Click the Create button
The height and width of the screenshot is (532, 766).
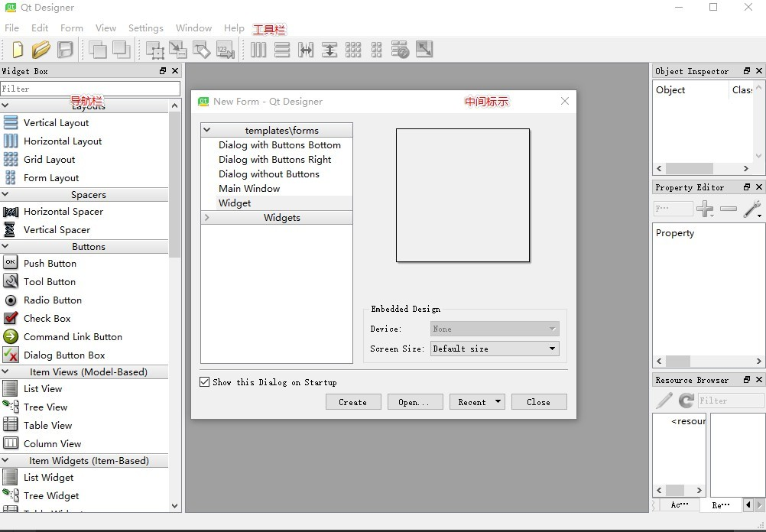click(353, 401)
